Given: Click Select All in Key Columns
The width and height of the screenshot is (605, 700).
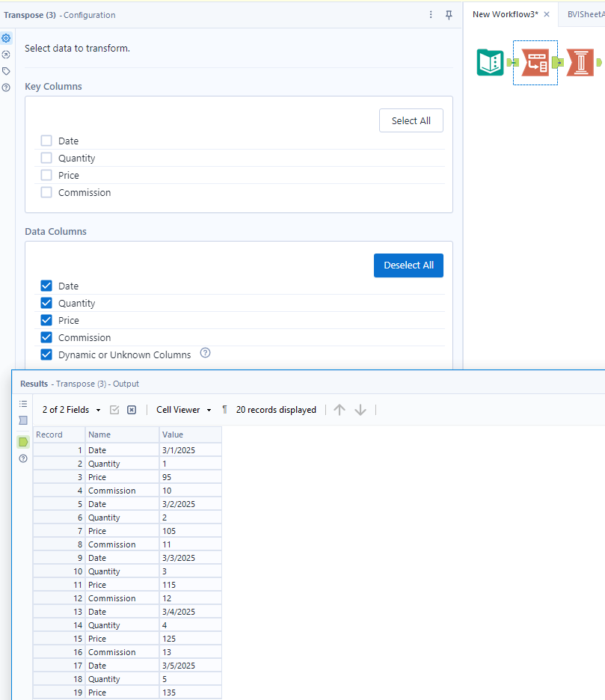Looking at the screenshot, I should tap(411, 120).
